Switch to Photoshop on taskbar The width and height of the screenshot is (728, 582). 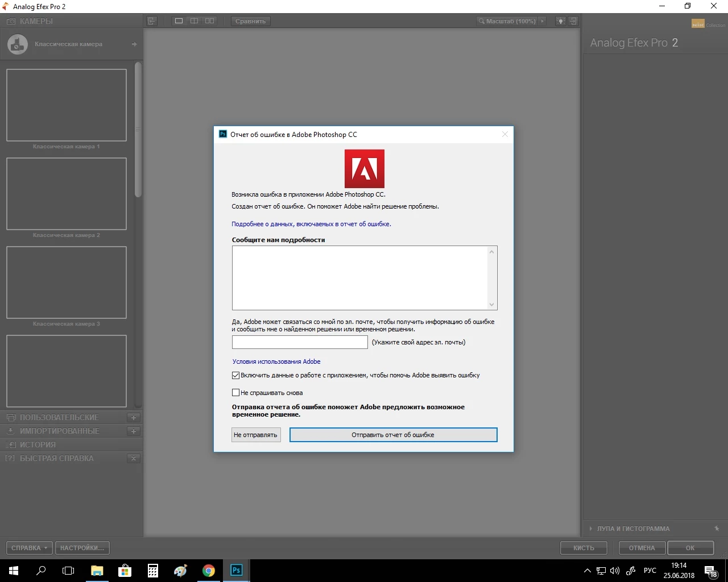tap(237, 571)
